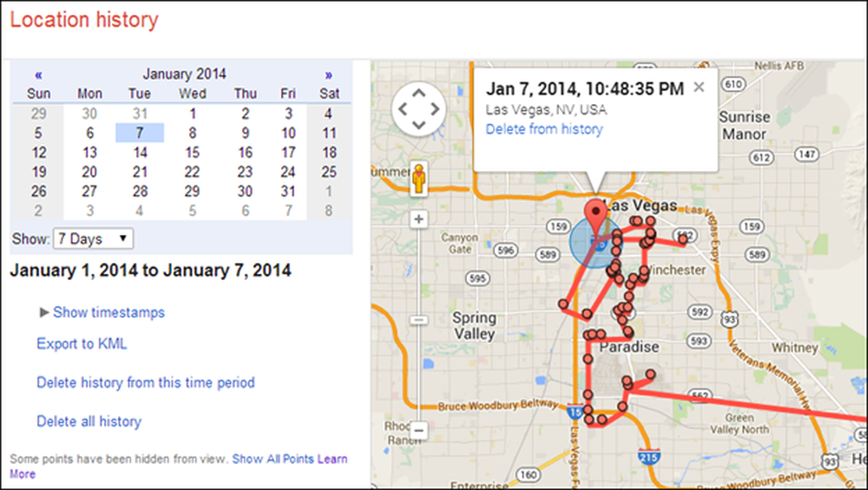This screenshot has width=868, height=490.
Task: Click Export to KML link
Action: point(82,344)
